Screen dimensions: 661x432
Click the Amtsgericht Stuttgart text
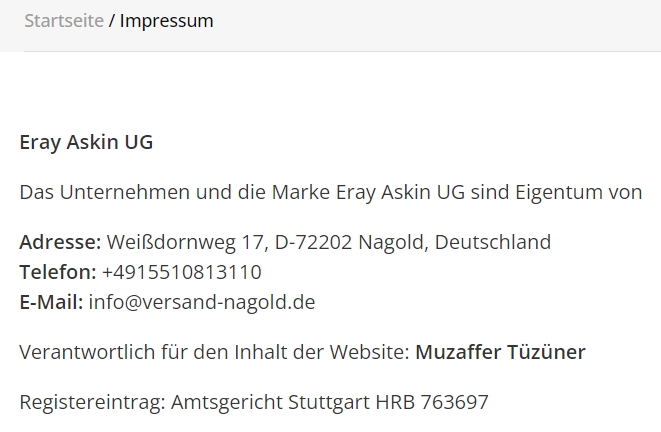coord(270,402)
